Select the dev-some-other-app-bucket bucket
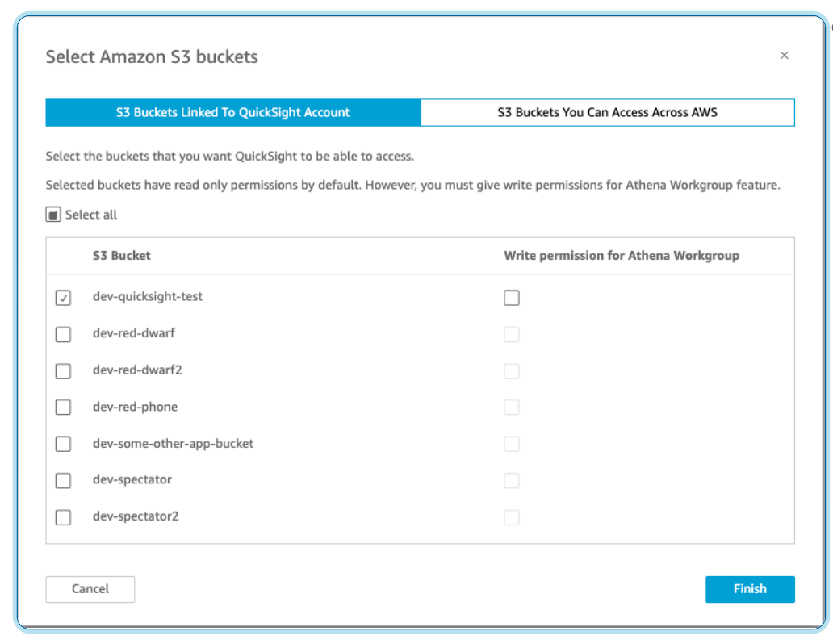This screenshot has width=833, height=644. (x=63, y=444)
